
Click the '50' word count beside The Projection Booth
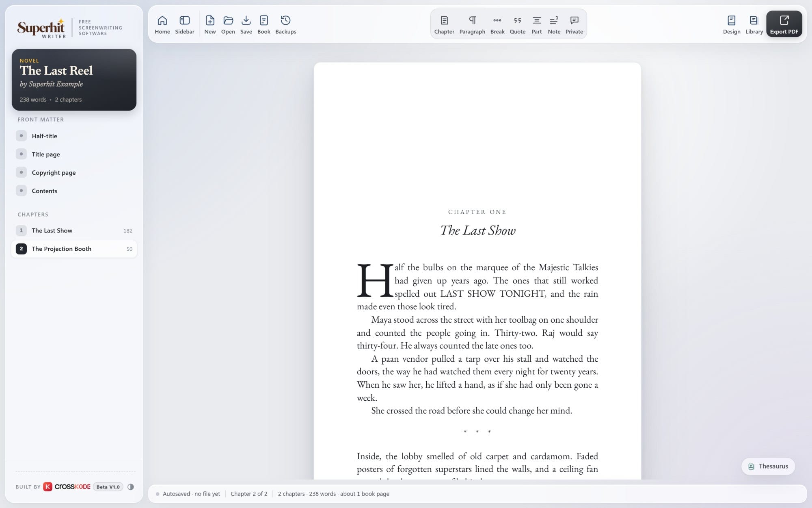(x=129, y=249)
